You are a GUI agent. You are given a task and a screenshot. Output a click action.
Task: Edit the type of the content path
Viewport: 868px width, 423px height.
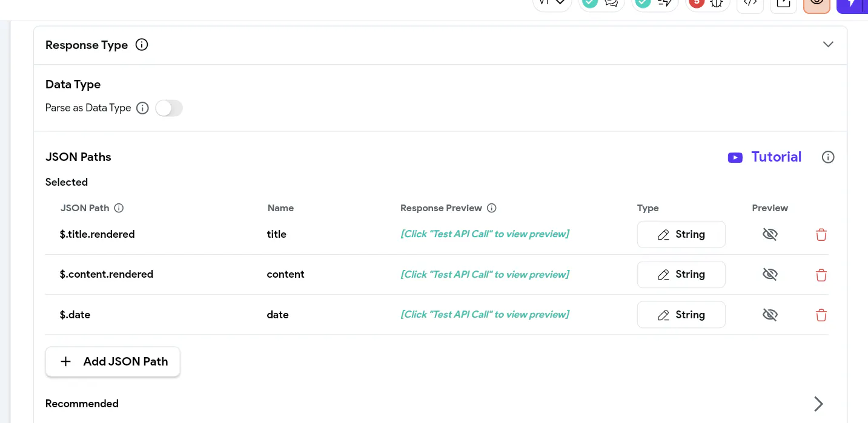click(x=681, y=275)
